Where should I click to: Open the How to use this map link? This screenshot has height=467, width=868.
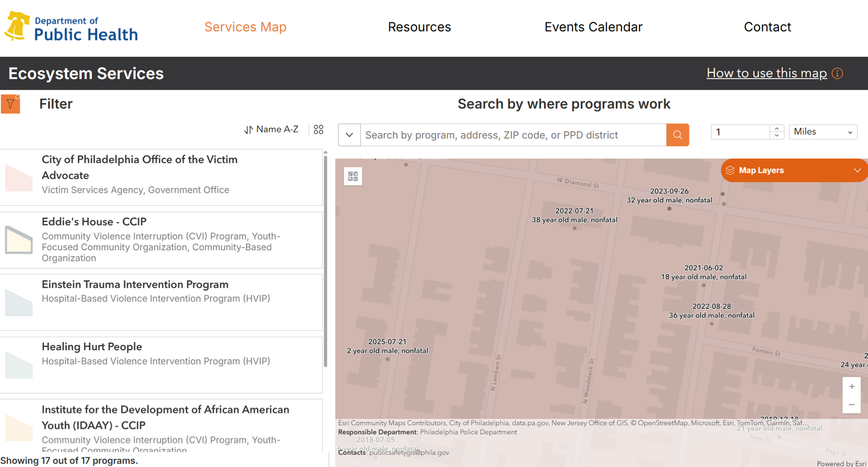coord(766,73)
